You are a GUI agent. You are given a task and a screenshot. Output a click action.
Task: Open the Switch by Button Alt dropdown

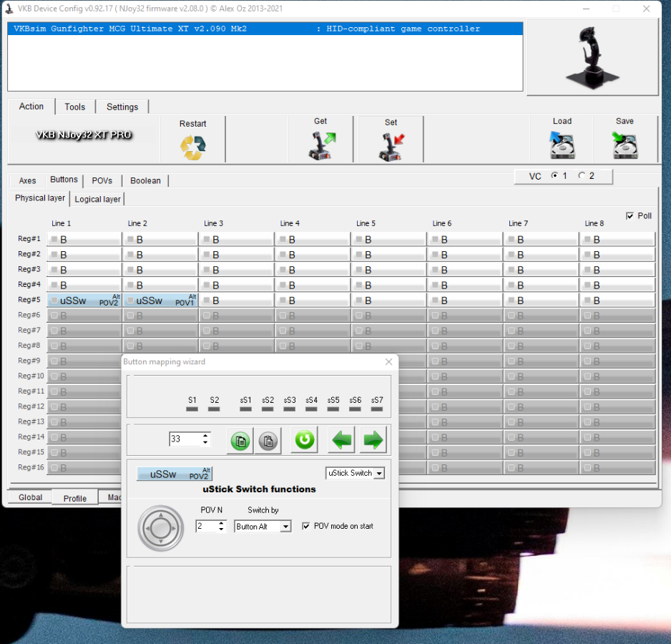(285, 526)
